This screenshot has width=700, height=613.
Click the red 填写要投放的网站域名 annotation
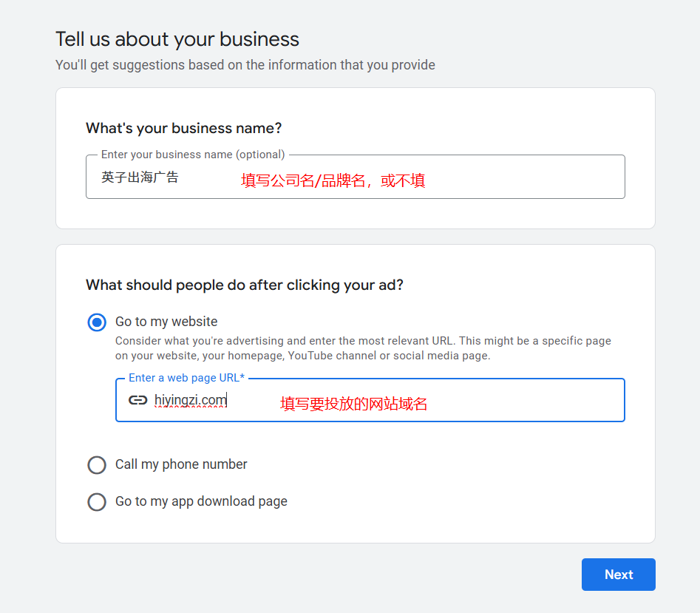point(354,404)
